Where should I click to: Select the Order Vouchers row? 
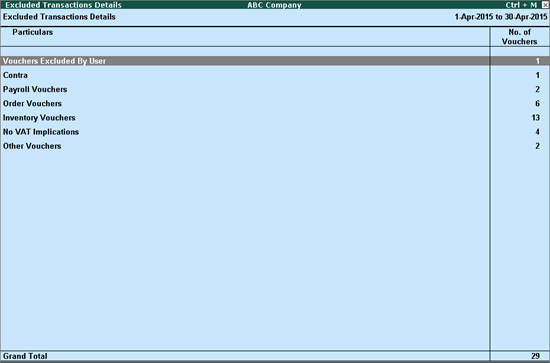(x=275, y=103)
